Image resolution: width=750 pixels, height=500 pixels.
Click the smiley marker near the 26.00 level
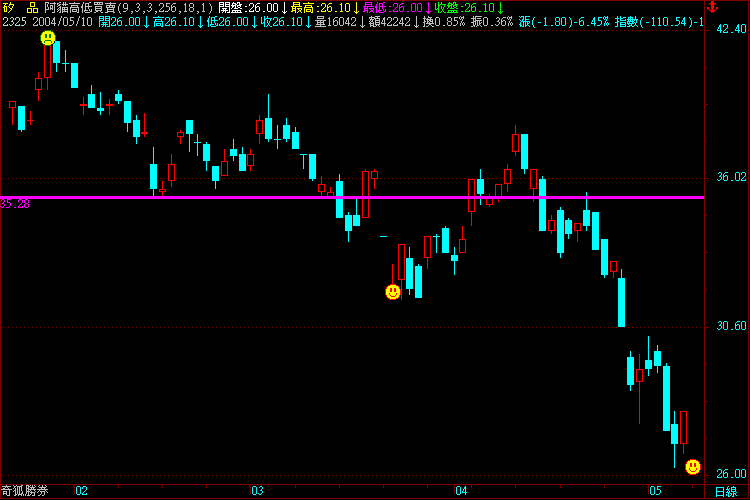[693, 467]
